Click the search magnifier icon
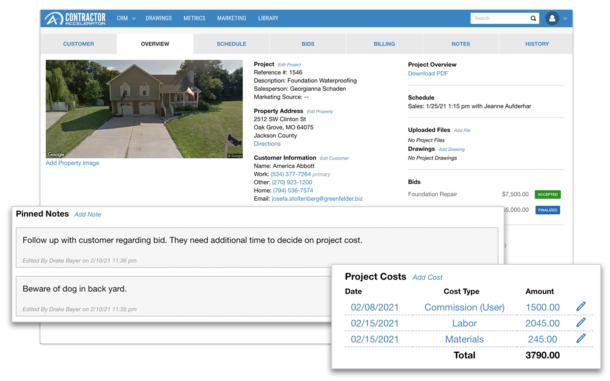Image resolution: width=610 pixels, height=381 pixels. point(533,18)
